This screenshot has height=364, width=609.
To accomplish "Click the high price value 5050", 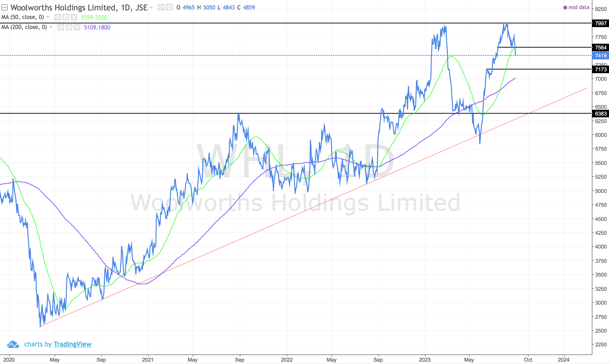I will click(x=209, y=8).
